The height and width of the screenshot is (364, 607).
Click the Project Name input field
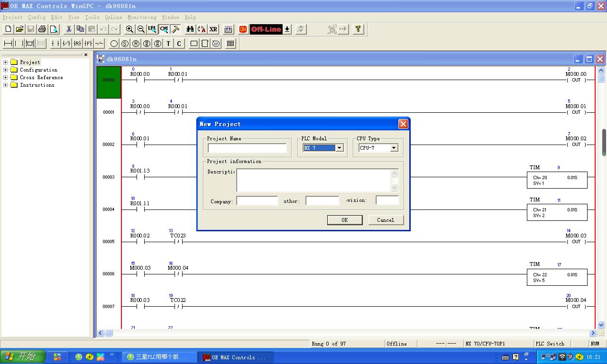point(247,148)
